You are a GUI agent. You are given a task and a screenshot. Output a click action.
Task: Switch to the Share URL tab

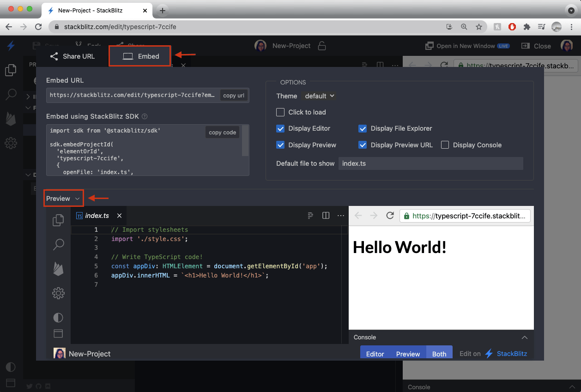73,56
